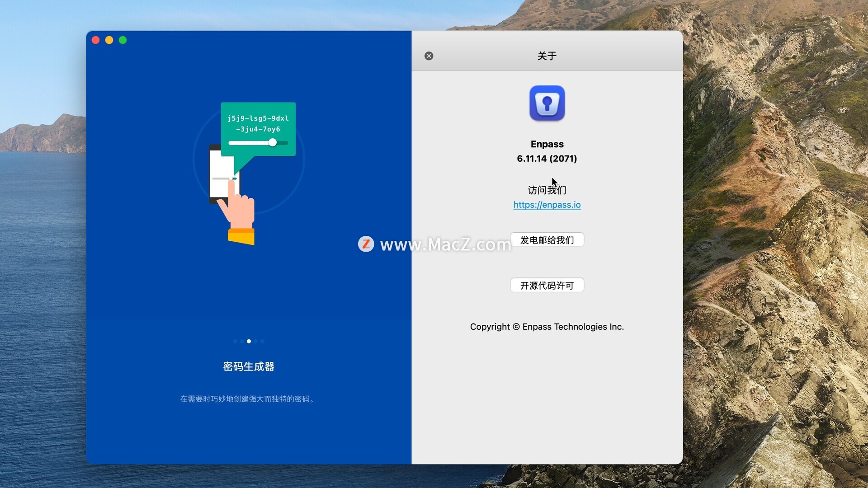Click the 关于 panel title
Viewport: 868px width, 488px height.
[547, 56]
